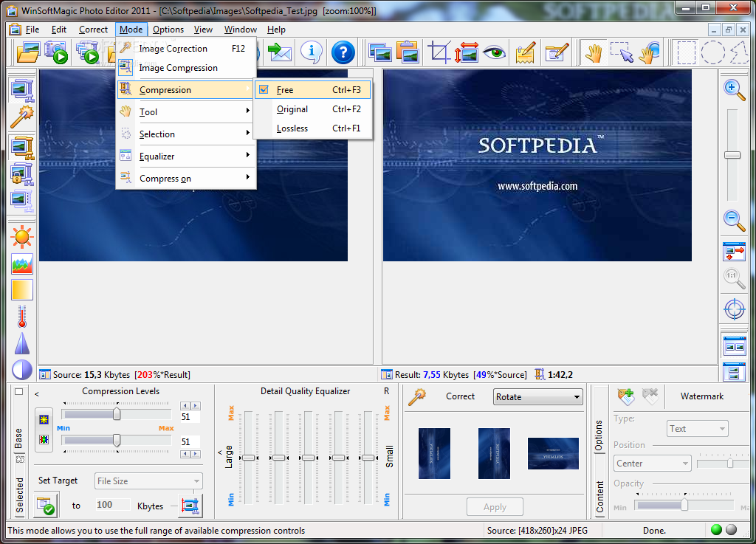The width and height of the screenshot is (756, 544).
Task: Click the upper compression level slider handle
Action: (117, 413)
